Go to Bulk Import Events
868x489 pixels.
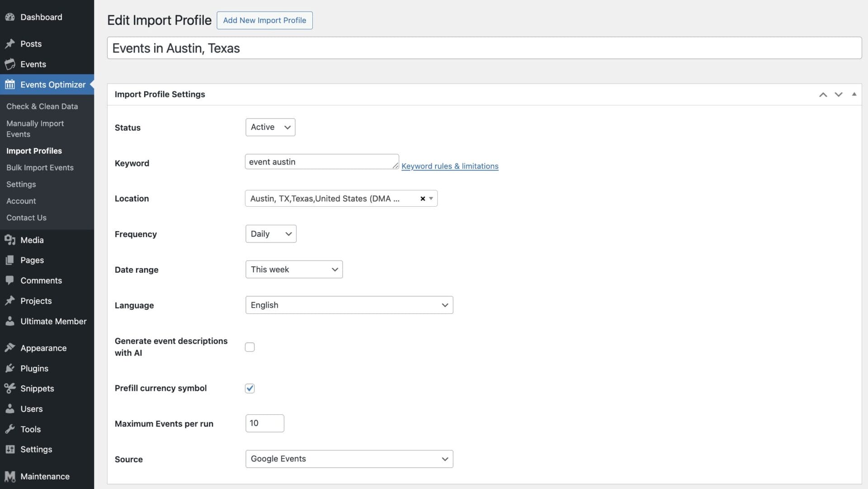click(40, 167)
